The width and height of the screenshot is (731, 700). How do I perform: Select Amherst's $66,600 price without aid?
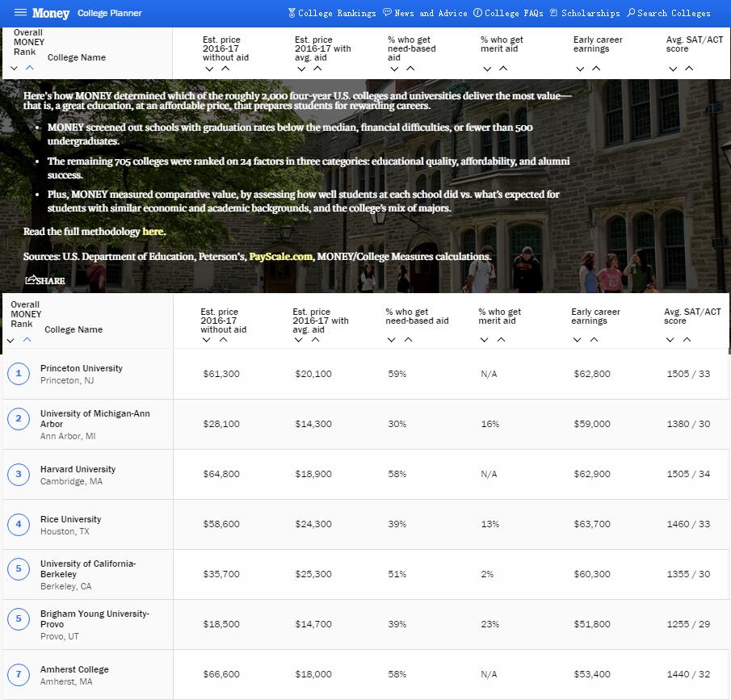221,674
